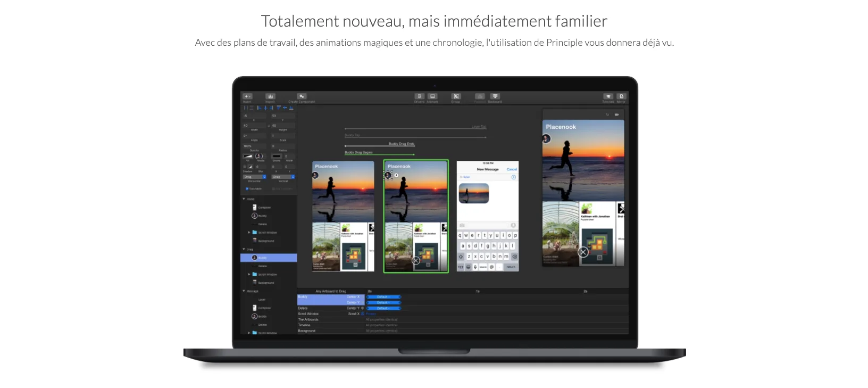Open the Fill color swatch

pos(248,156)
